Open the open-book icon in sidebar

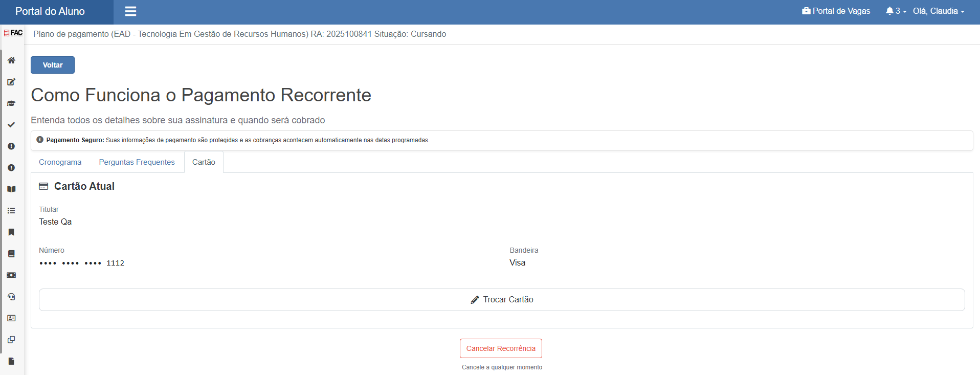click(11, 189)
